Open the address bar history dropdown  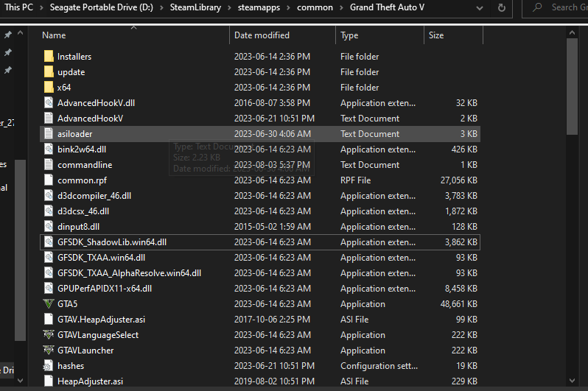point(479,8)
